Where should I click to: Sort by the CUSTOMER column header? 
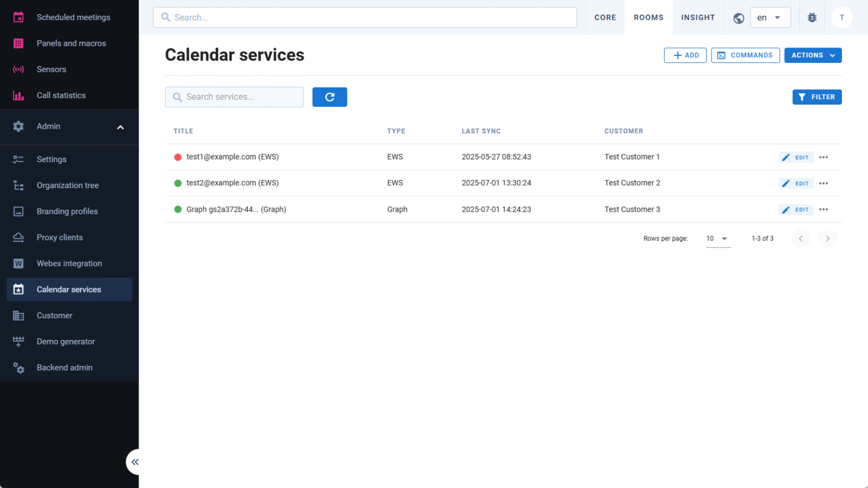point(624,131)
